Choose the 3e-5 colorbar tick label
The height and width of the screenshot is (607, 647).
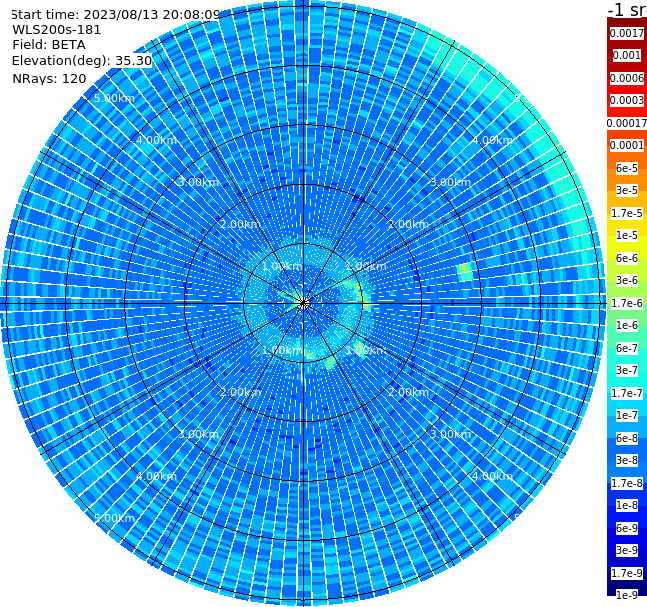click(627, 190)
